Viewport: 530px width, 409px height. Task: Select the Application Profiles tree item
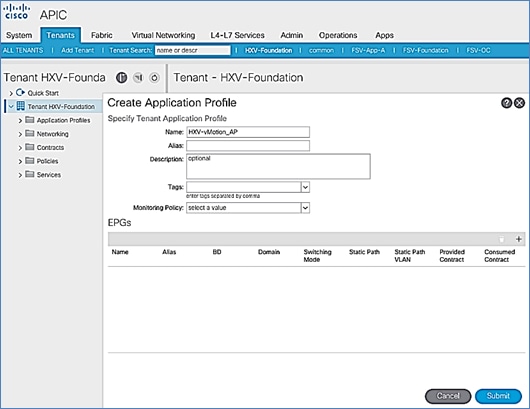click(x=64, y=120)
